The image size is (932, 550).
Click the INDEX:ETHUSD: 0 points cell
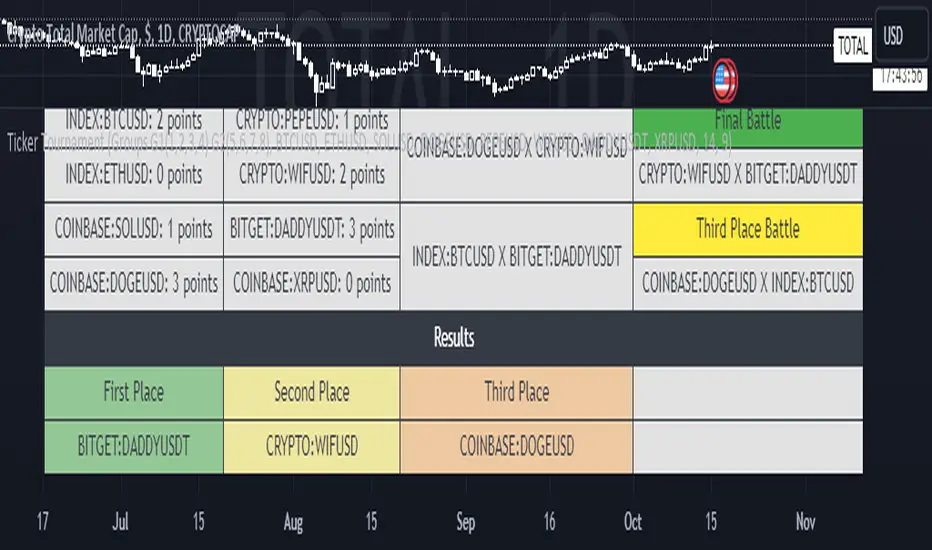(134, 175)
